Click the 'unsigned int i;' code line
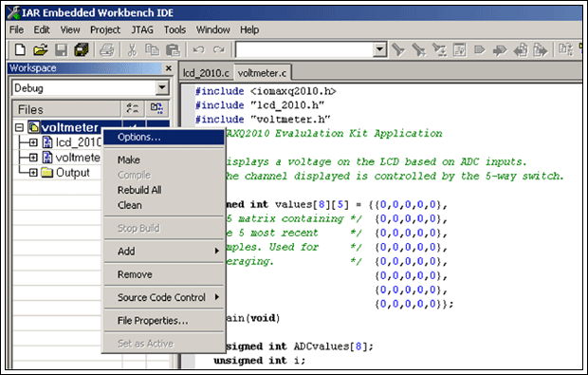This screenshot has height=375, width=588. 260,361
